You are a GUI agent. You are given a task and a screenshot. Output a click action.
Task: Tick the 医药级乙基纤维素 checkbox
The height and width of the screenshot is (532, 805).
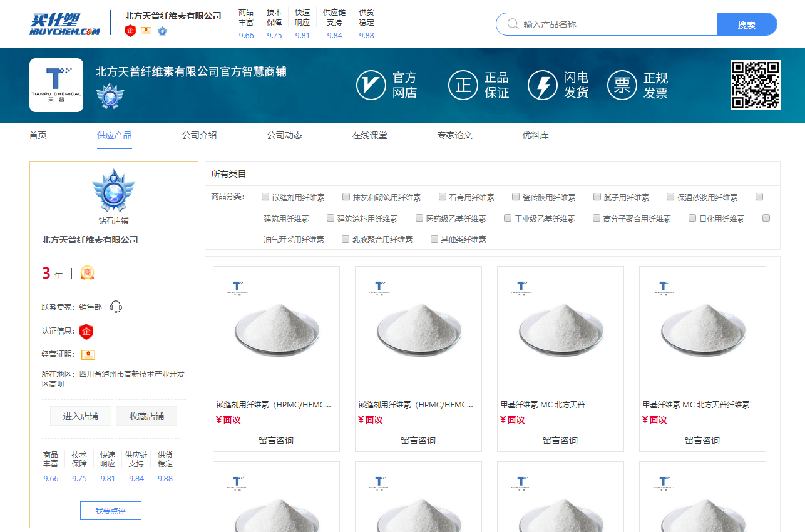(419, 218)
